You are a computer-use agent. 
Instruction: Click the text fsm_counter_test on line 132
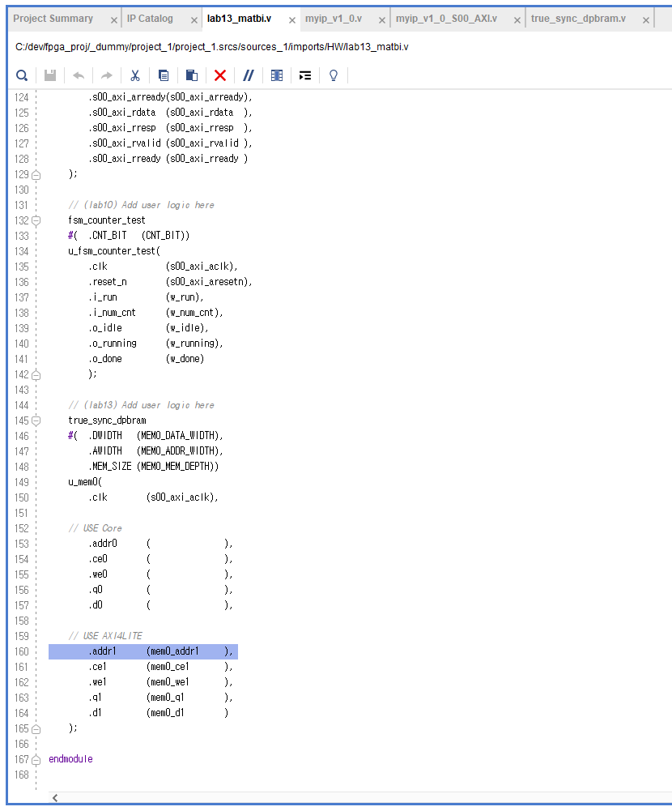pos(107,220)
